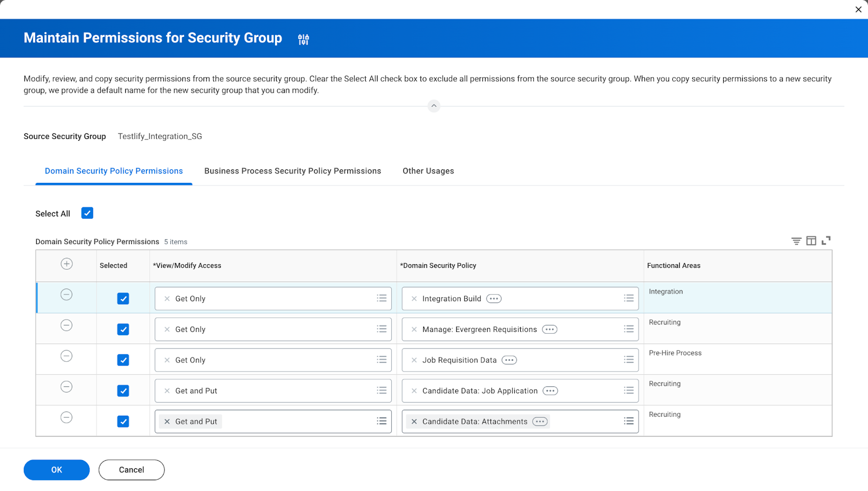Click the column preferences grid icon

(811, 241)
